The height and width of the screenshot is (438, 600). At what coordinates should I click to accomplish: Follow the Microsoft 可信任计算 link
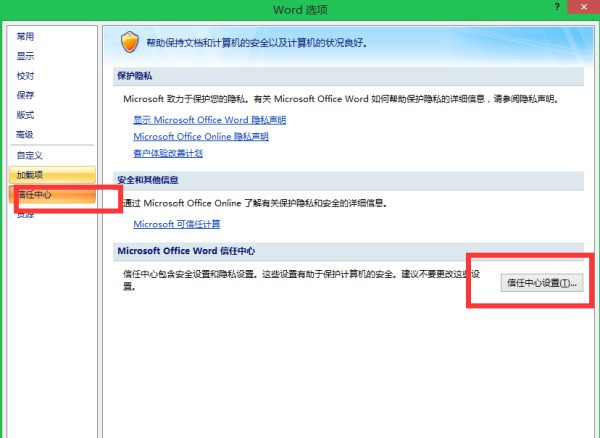(177, 224)
